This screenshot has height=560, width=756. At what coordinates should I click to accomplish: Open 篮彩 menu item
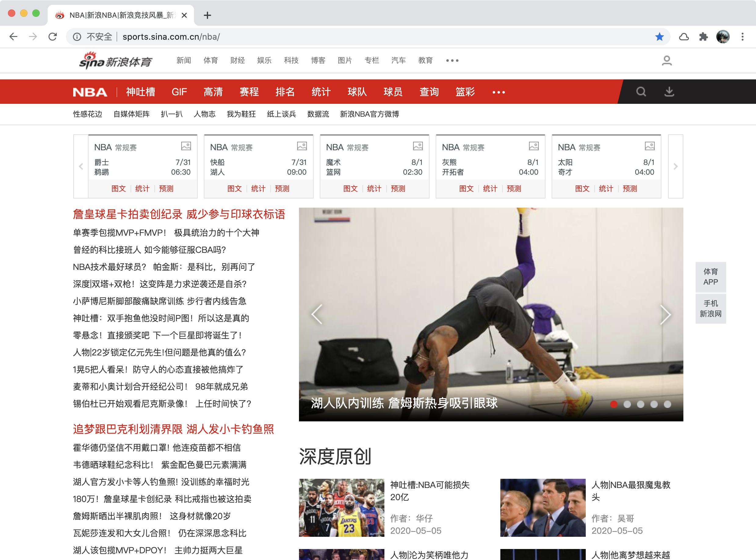465,92
